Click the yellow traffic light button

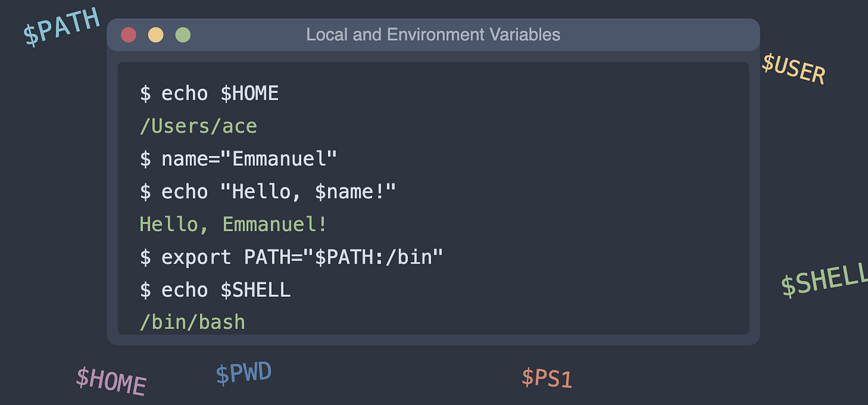tap(156, 35)
